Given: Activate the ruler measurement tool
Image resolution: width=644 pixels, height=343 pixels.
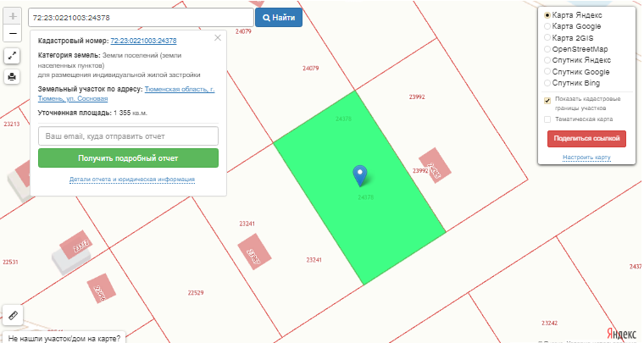Looking at the screenshot, I should pos(13,315).
